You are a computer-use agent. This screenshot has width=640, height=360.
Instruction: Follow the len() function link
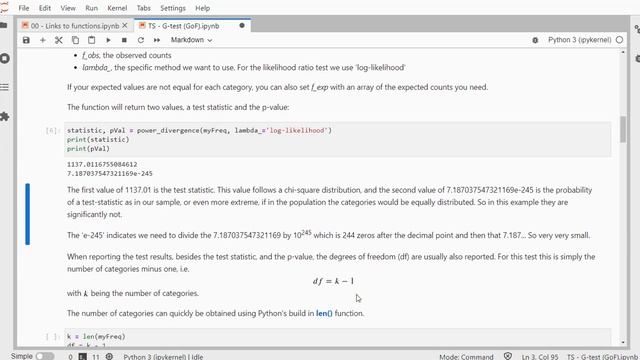324,313
